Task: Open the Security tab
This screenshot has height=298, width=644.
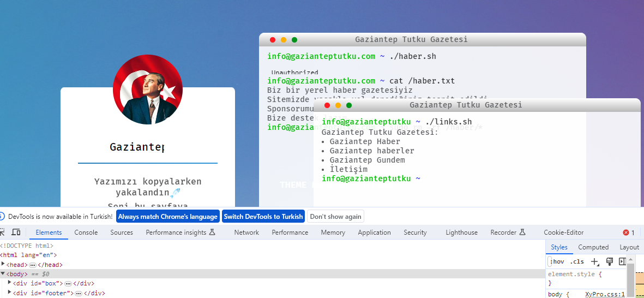Action: pos(415,233)
